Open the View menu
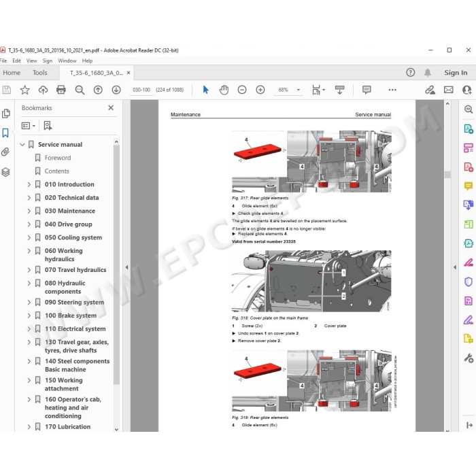 point(31,61)
